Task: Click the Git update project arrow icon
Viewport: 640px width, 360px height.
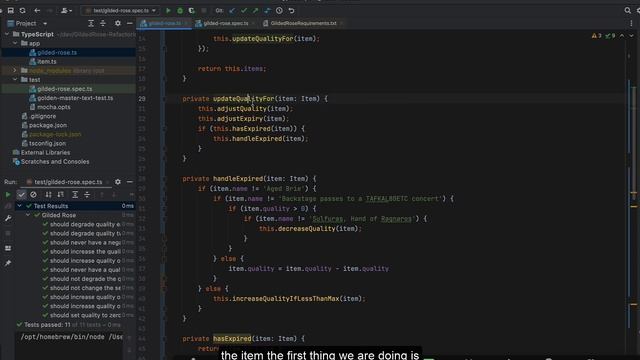Action: point(232,11)
